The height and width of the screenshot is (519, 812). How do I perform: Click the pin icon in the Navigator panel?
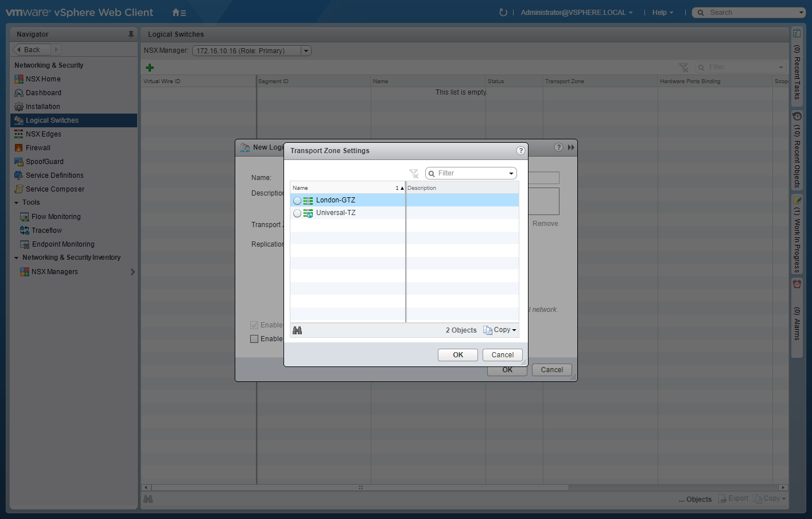(131, 34)
